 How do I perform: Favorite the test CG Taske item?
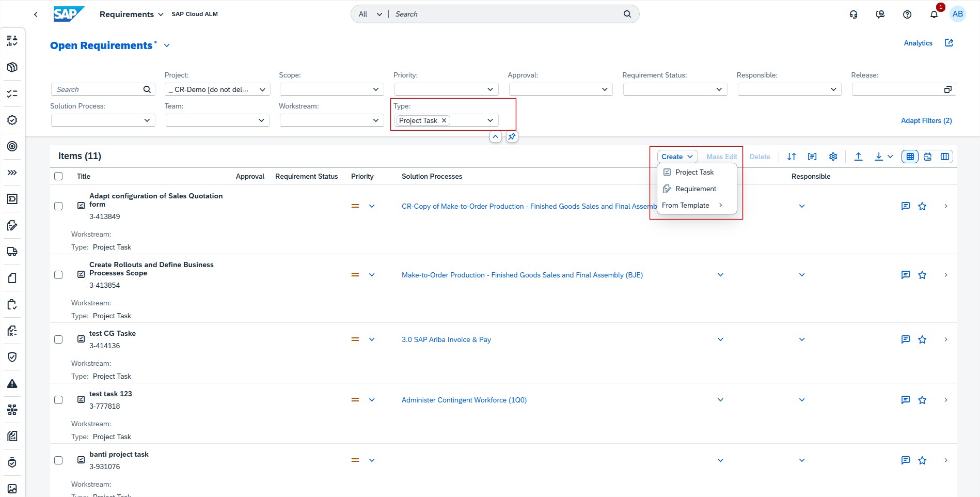click(x=922, y=339)
